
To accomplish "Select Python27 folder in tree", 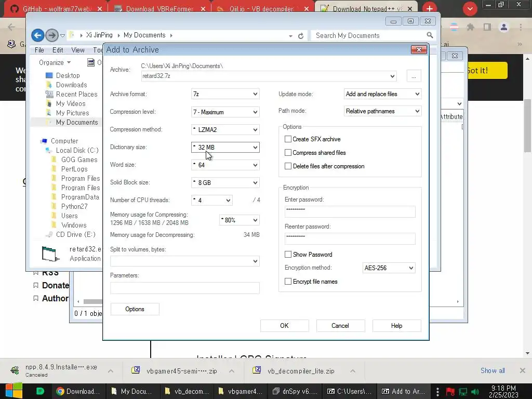I will [74, 206].
